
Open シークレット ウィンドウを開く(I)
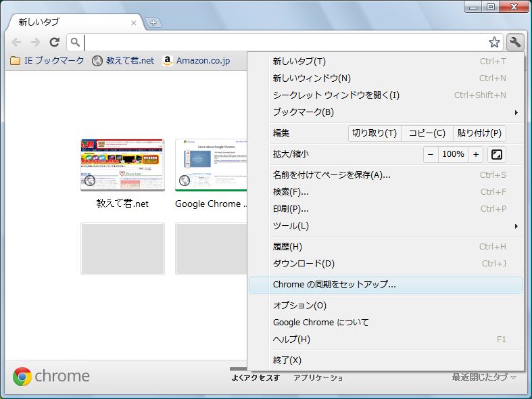[386, 95]
